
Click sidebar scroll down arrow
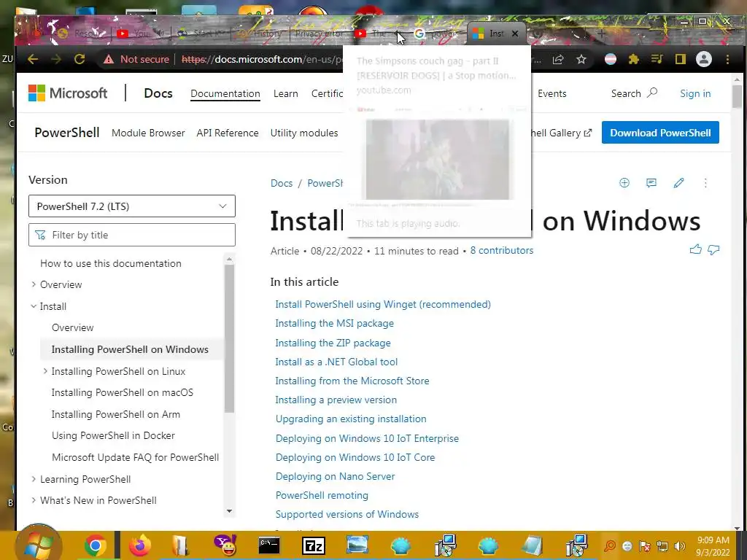point(229,511)
